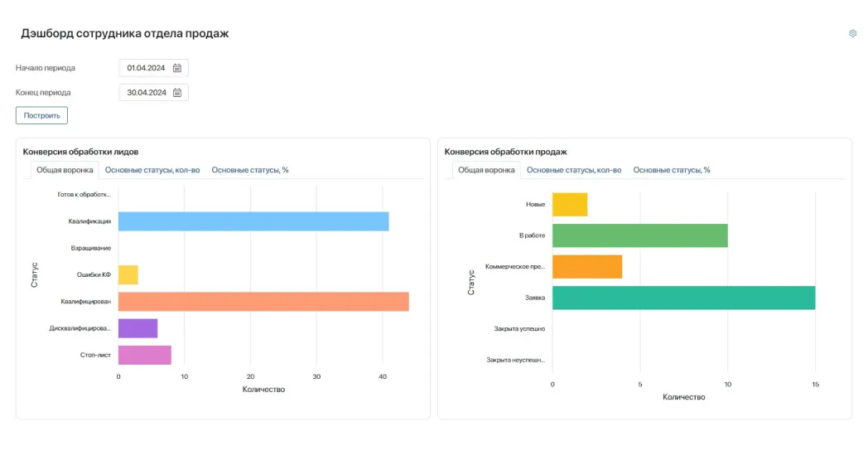The height and width of the screenshot is (451, 868).
Task: Click the pink Стоп-лист bar
Action: [x=144, y=355]
